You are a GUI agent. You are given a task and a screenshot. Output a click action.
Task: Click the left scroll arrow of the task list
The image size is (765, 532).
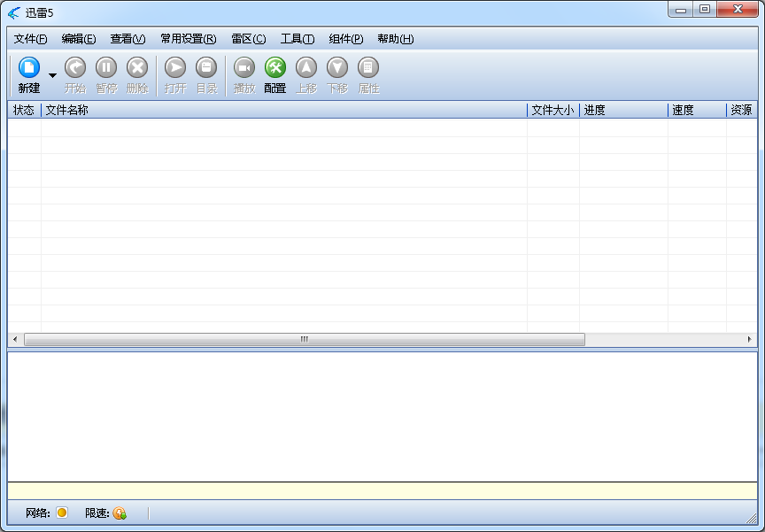pos(15,339)
